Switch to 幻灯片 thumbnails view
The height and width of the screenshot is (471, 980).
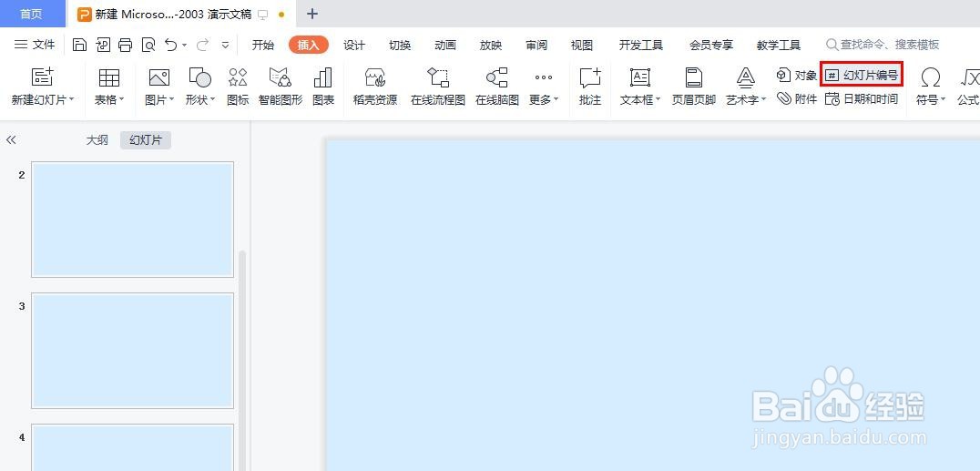pos(146,140)
